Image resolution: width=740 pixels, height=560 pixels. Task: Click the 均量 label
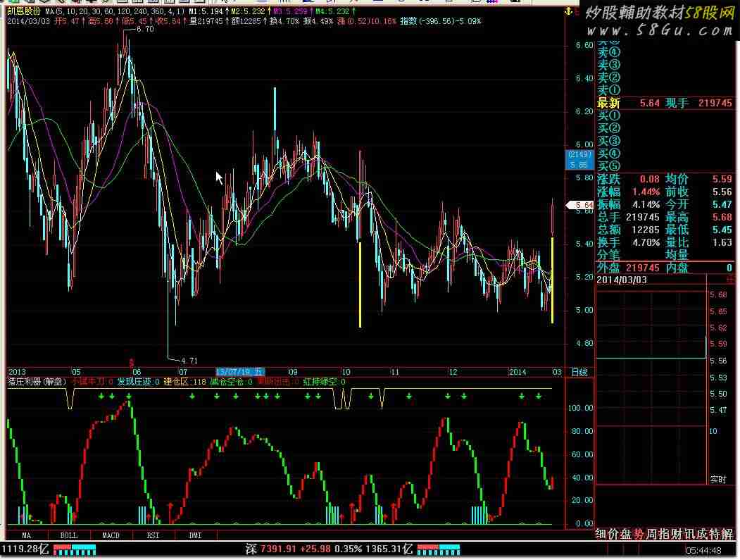[x=677, y=255]
